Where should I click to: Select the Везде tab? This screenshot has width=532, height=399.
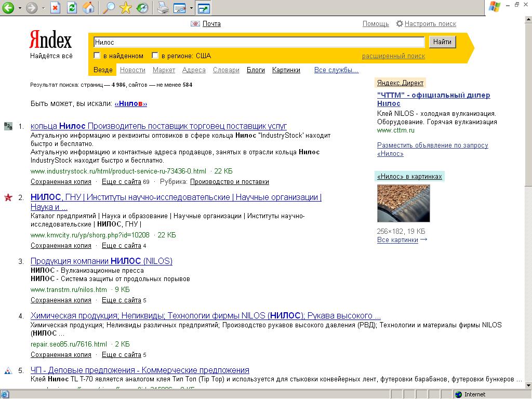click(x=103, y=70)
